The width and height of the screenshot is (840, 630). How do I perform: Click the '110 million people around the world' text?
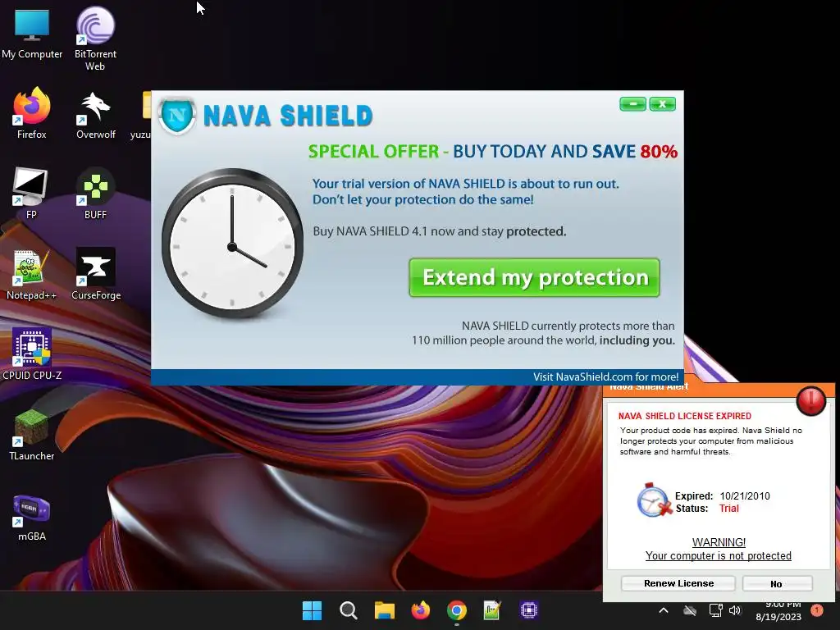click(x=543, y=340)
